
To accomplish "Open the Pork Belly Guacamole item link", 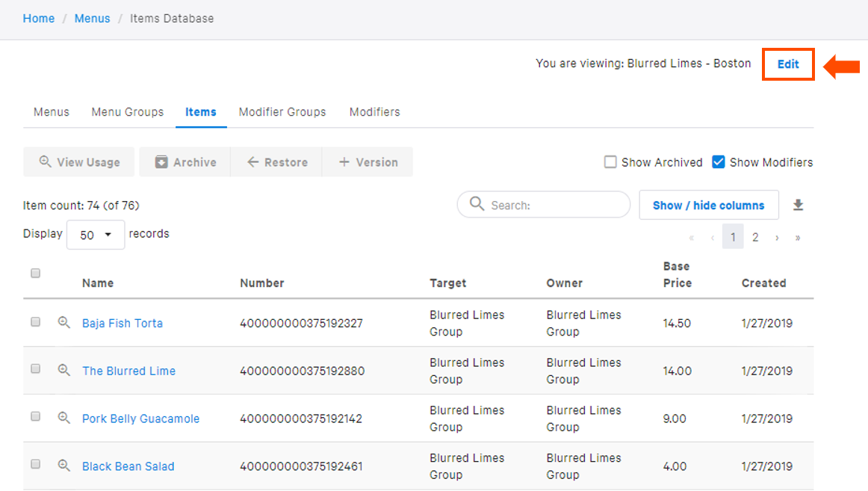I will coord(140,419).
